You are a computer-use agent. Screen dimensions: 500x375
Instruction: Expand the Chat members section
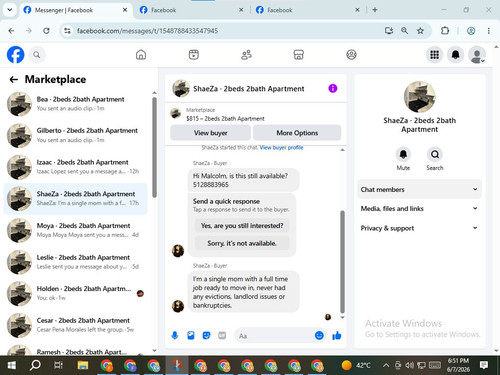(419, 189)
